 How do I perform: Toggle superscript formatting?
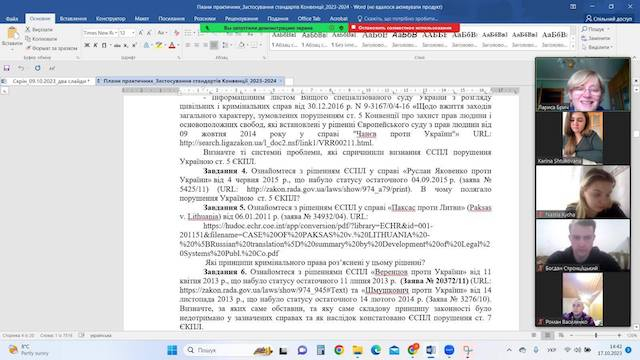(x=134, y=45)
